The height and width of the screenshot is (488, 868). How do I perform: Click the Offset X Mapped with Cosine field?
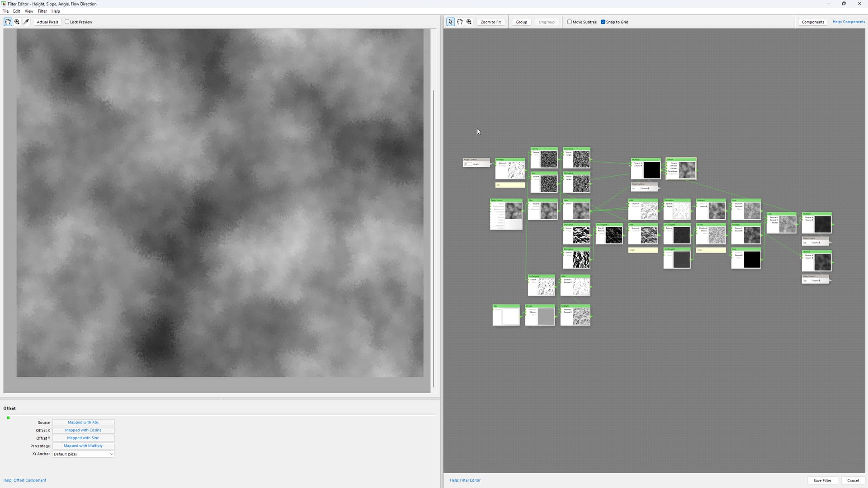coord(83,430)
